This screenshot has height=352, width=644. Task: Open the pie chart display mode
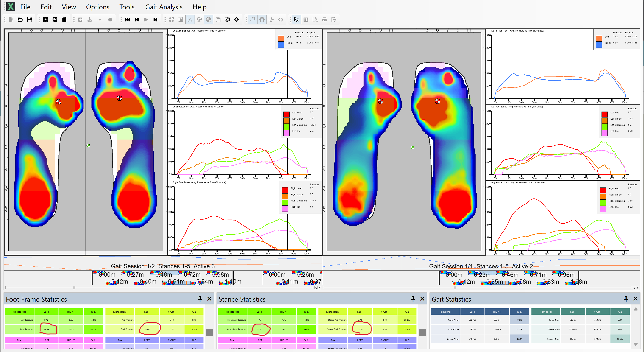point(209,20)
